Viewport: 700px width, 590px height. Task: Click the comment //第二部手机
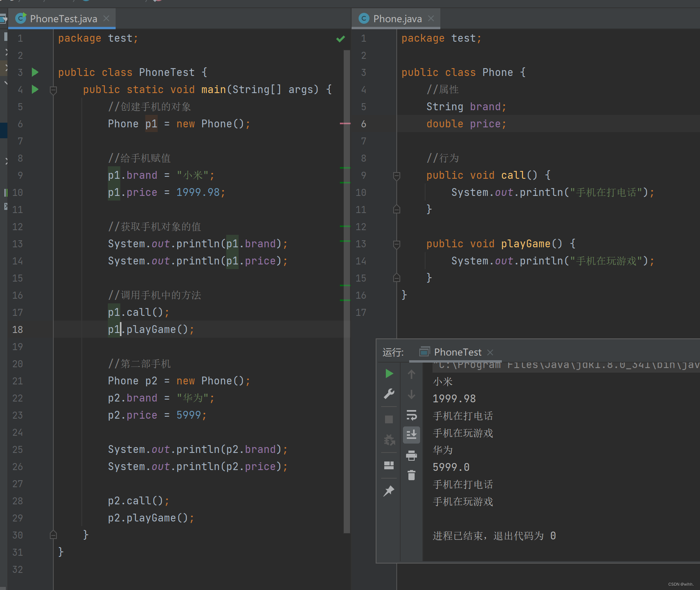[x=139, y=364]
